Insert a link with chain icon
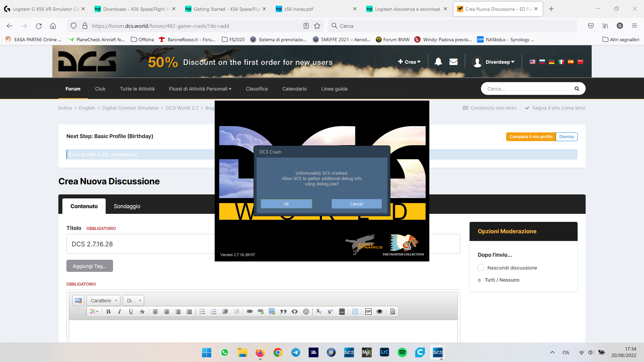The width and height of the screenshot is (644, 362). pos(250,312)
